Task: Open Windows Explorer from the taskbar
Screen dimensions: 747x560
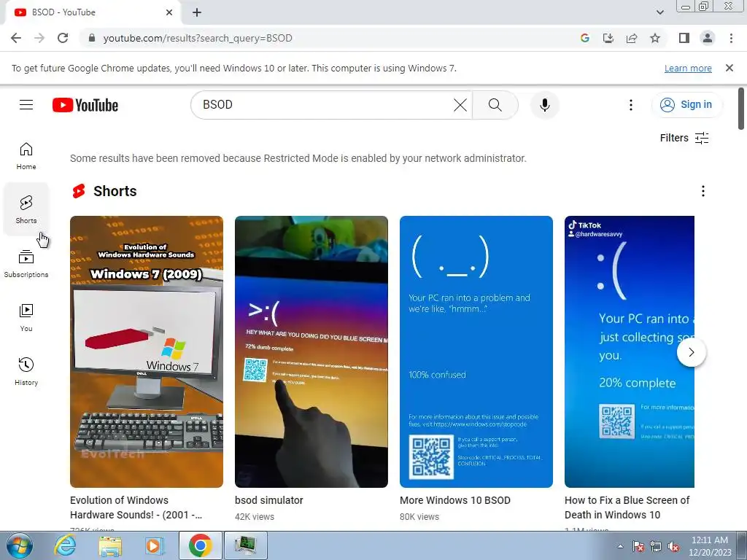Action: 110,545
